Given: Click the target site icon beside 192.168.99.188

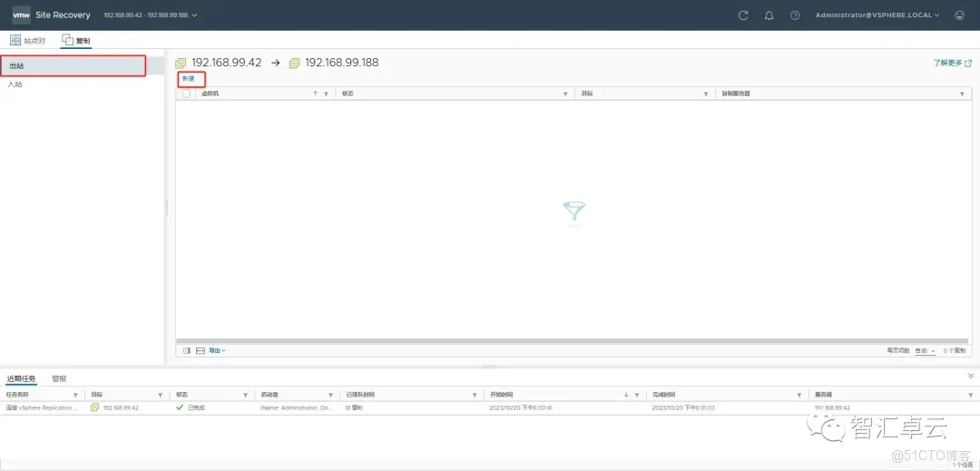Looking at the screenshot, I should (294, 64).
